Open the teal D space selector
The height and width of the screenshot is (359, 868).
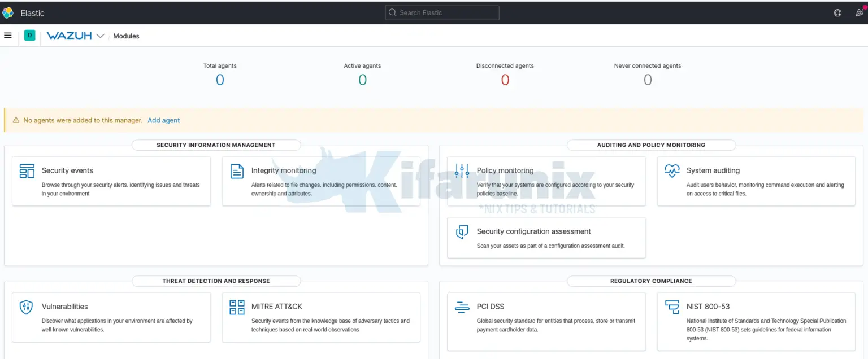(29, 36)
